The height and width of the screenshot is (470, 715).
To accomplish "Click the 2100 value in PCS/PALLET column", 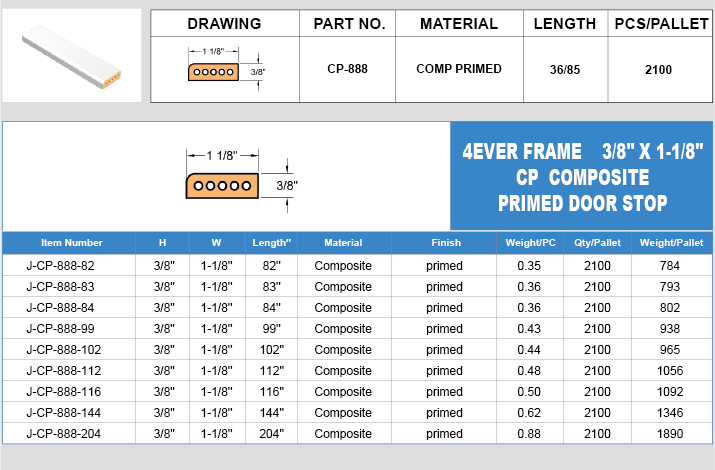I will coord(658,70).
